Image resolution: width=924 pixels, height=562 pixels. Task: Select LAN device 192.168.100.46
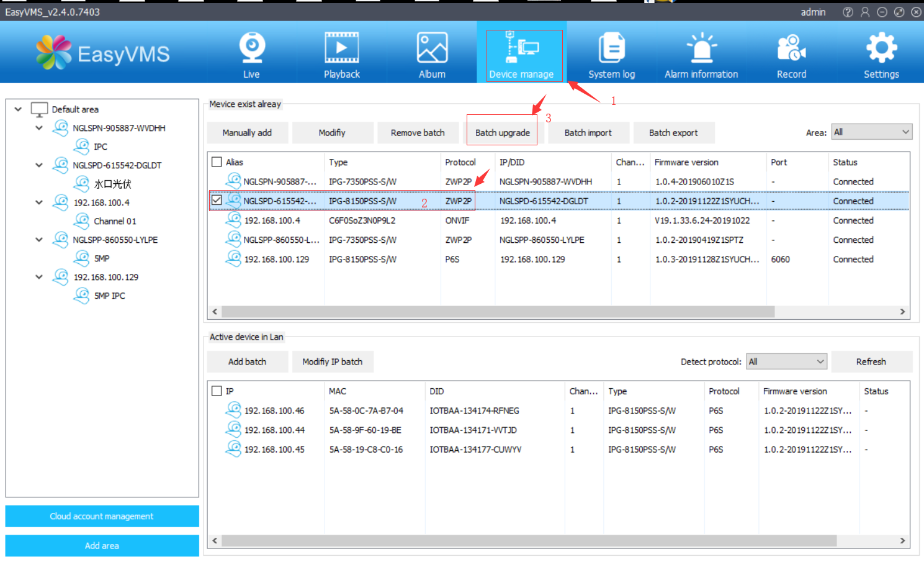click(x=558, y=410)
